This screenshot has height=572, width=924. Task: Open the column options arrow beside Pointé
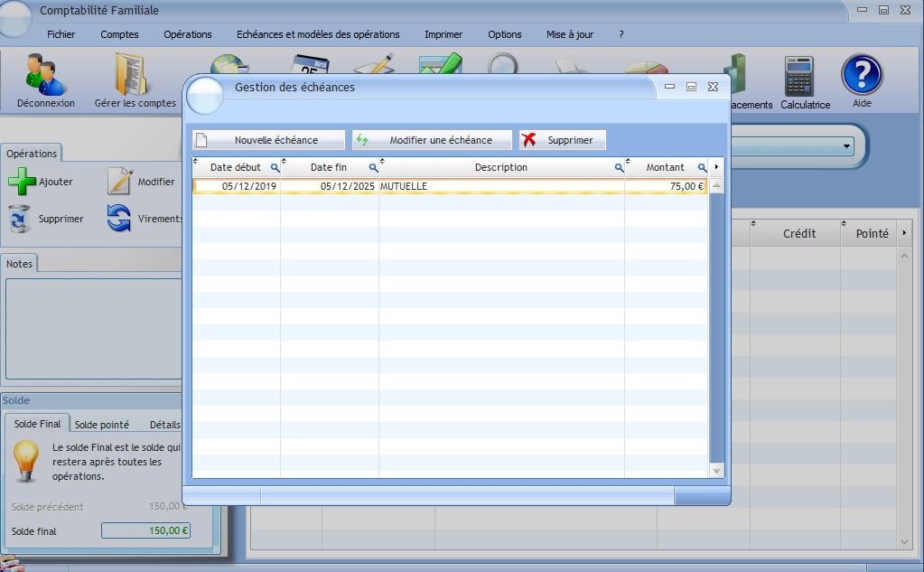point(904,233)
